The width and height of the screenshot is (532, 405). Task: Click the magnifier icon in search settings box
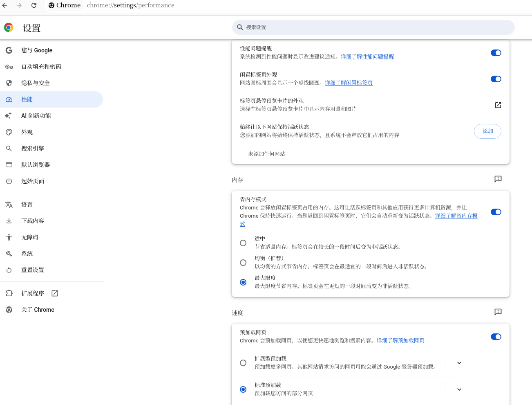[240, 27]
